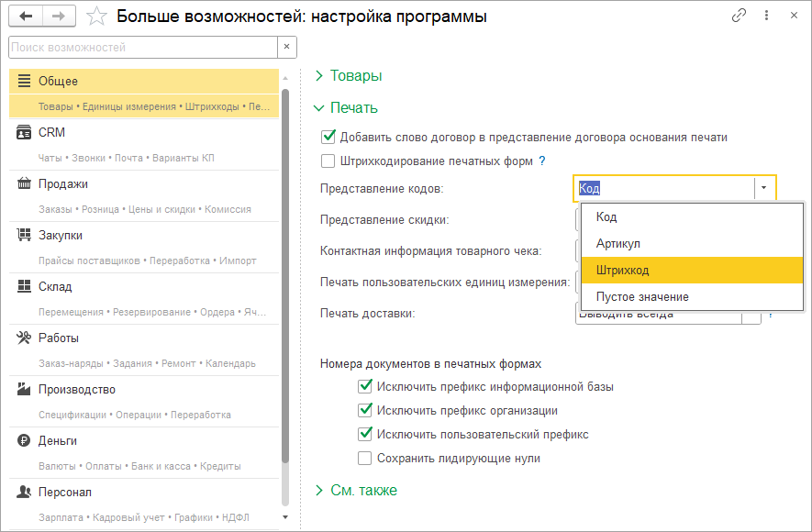
Task: Select Штрихкод from the dropdown list
Action: tap(623, 271)
